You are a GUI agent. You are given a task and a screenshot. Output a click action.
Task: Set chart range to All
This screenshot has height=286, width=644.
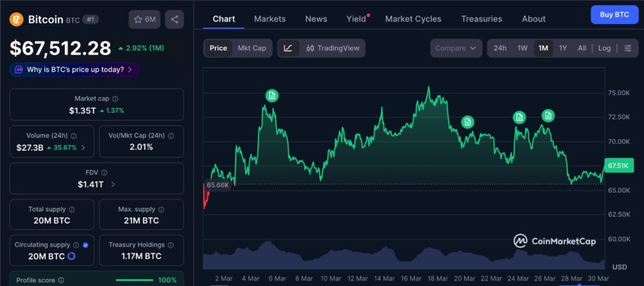[x=582, y=48]
